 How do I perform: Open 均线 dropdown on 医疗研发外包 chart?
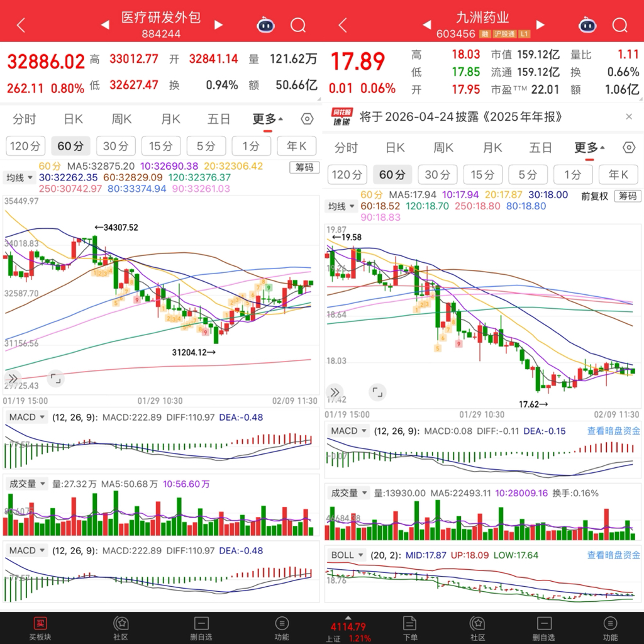(19, 178)
